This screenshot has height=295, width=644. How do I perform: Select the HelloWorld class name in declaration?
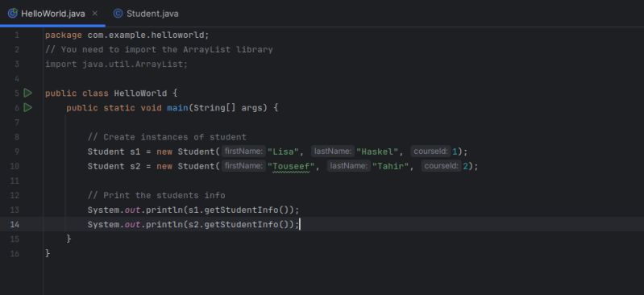tap(140, 93)
